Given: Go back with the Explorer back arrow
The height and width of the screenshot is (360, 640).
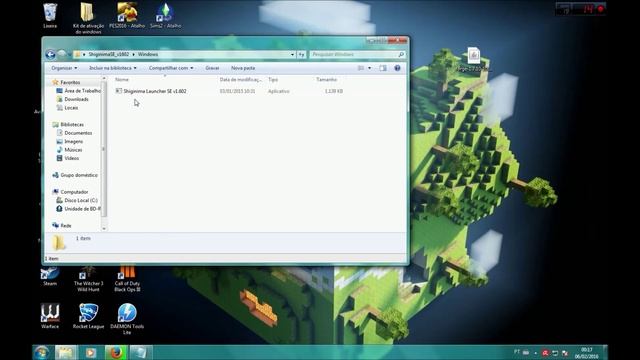Looking at the screenshot, I should pyautogui.click(x=51, y=54).
